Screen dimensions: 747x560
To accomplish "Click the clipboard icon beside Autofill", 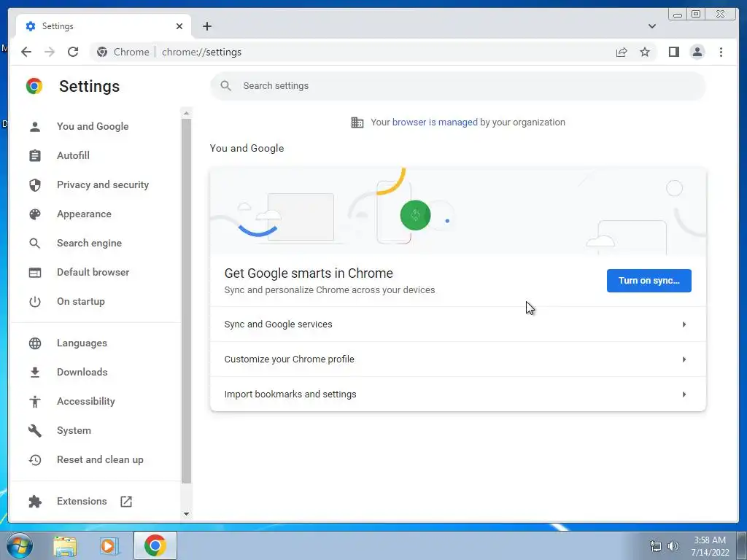I will (x=35, y=156).
